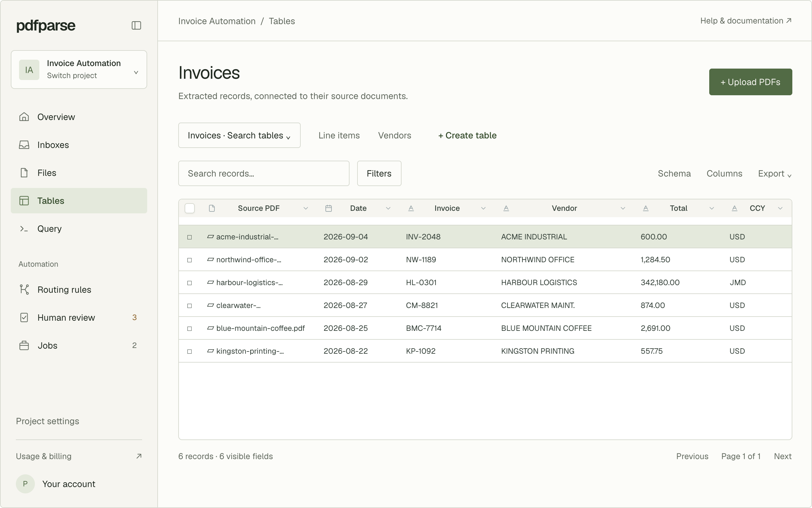The height and width of the screenshot is (508, 812).
Task: Expand the Total column chevron
Action: tap(712, 208)
